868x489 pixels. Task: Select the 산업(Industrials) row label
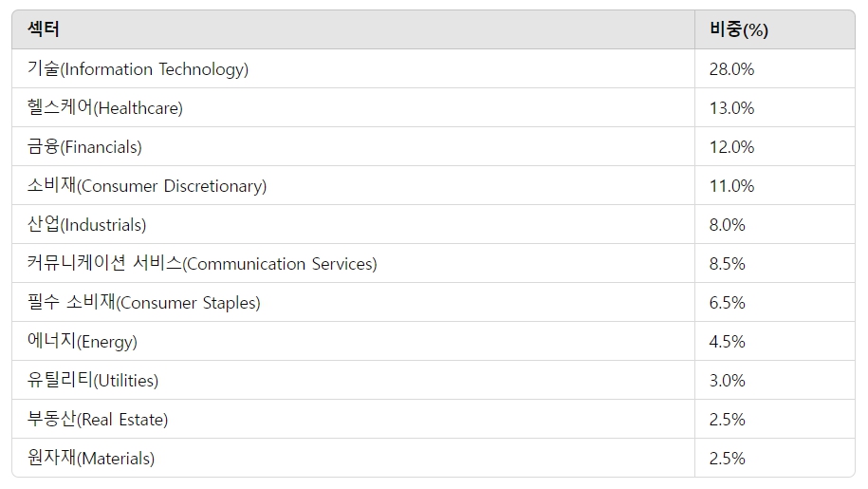[87, 225]
